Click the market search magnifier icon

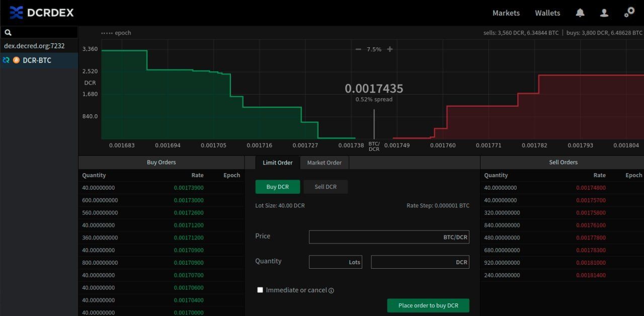pyautogui.click(x=8, y=32)
